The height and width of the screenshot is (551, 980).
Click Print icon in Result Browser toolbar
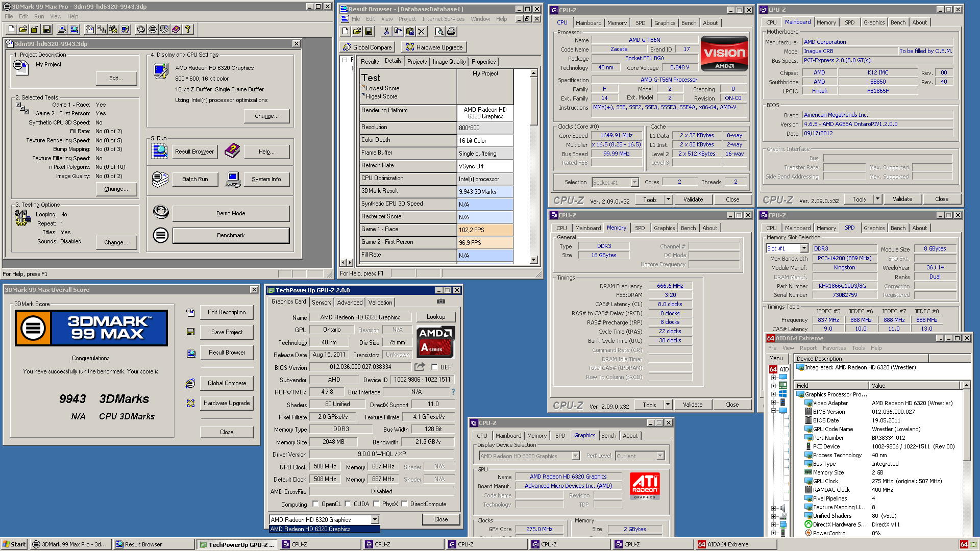(451, 32)
